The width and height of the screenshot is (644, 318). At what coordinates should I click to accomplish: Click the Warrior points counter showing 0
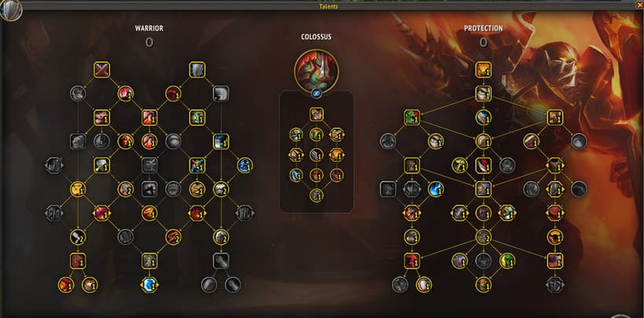pos(149,42)
